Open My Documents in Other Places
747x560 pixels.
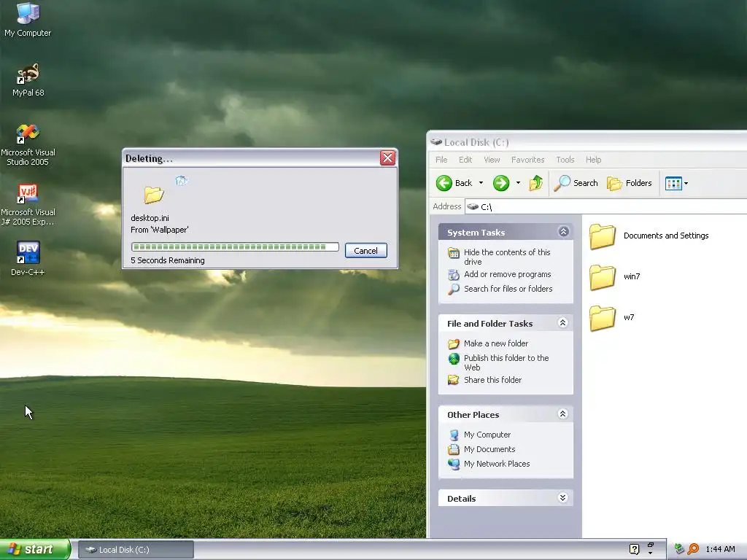point(489,449)
